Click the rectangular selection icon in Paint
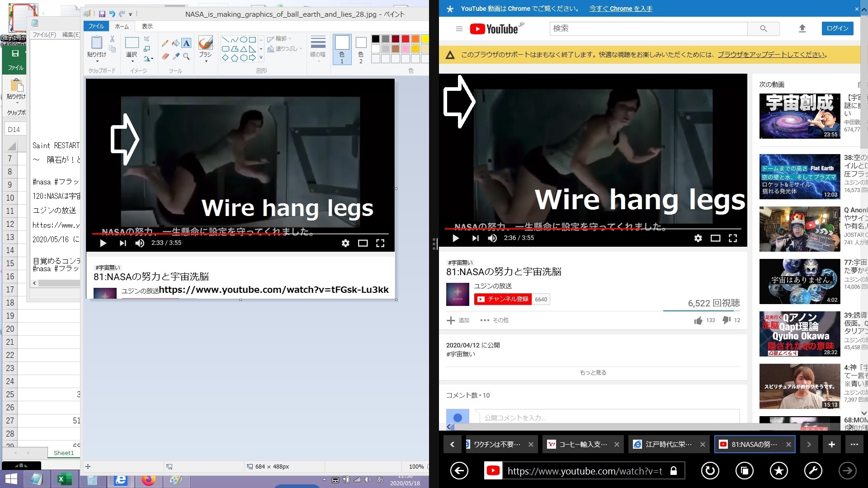This screenshot has height=488, width=868. 132,43
